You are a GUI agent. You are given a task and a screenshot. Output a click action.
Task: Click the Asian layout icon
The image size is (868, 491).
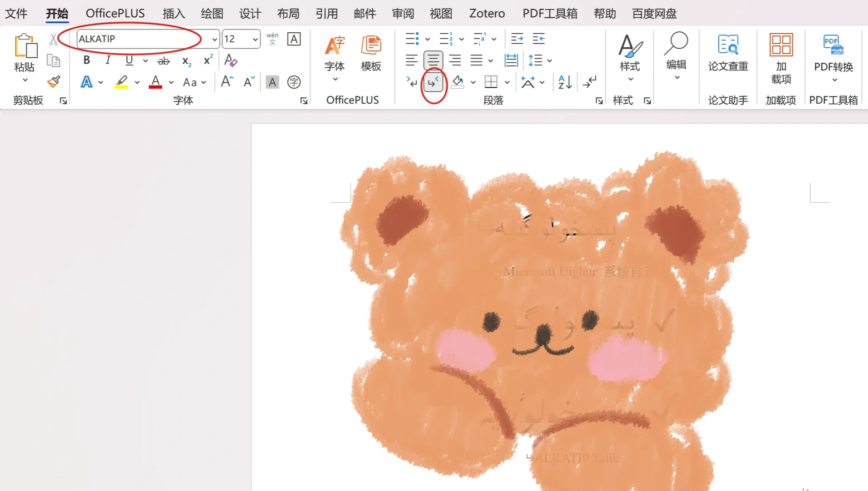click(528, 82)
